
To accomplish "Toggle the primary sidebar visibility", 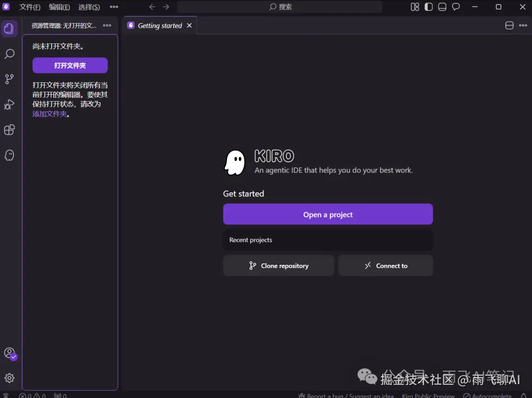I will click(429, 7).
